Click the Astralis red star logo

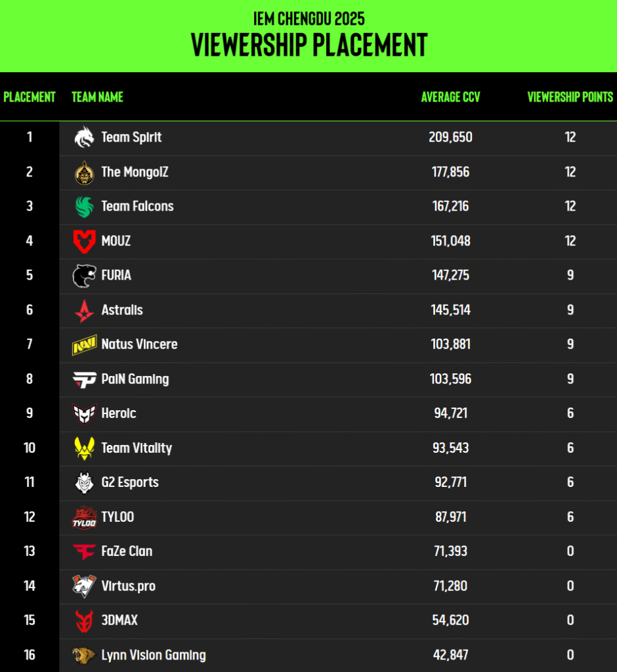click(84, 310)
